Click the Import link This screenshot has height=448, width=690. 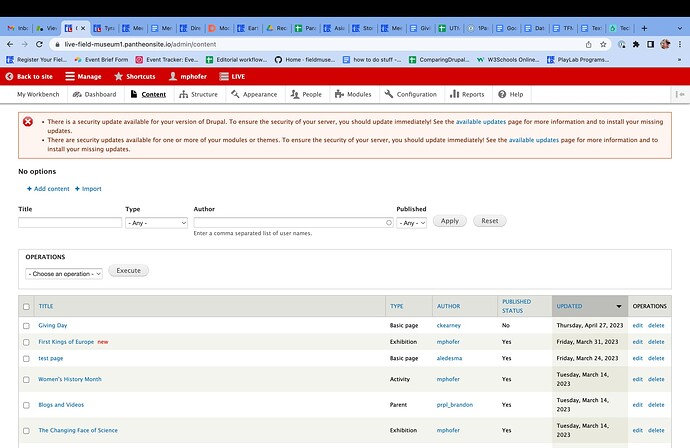pos(88,189)
